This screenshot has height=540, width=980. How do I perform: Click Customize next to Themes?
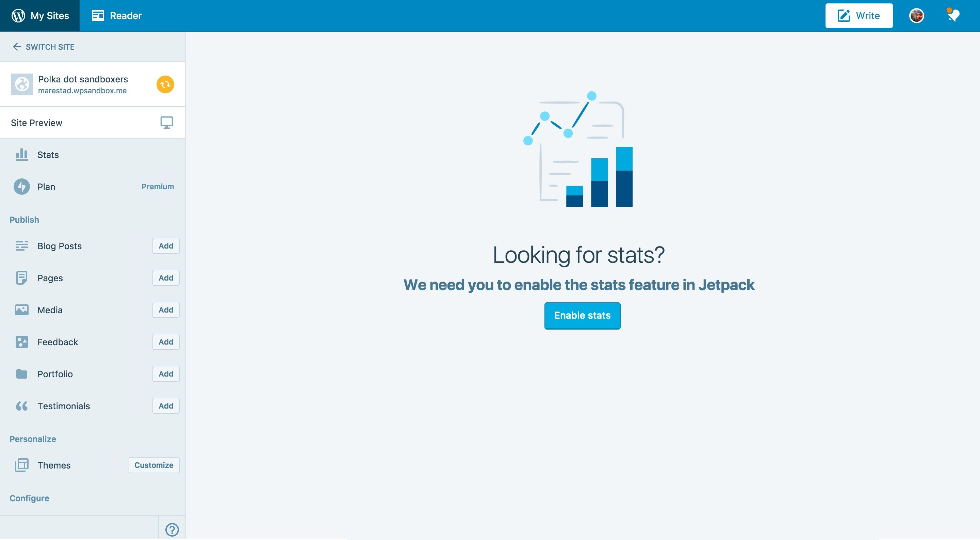coord(154,465)
